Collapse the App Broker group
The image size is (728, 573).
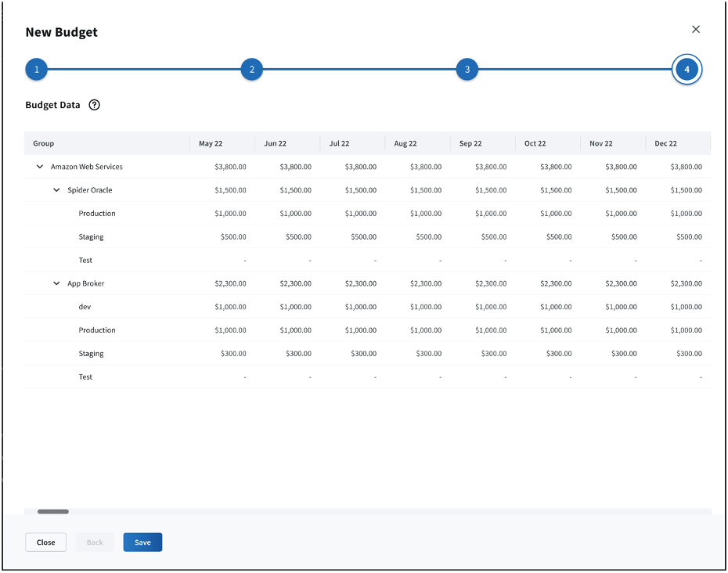(56, 283)
